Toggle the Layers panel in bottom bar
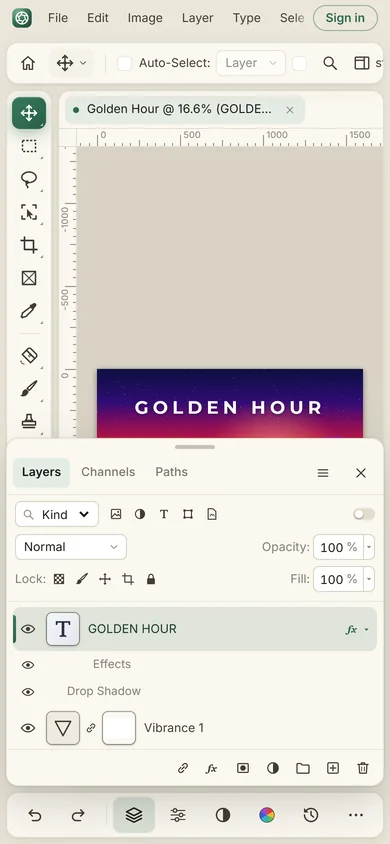Image resolution: width=390 pixels, height=844 pixels. tap(134, 815)
